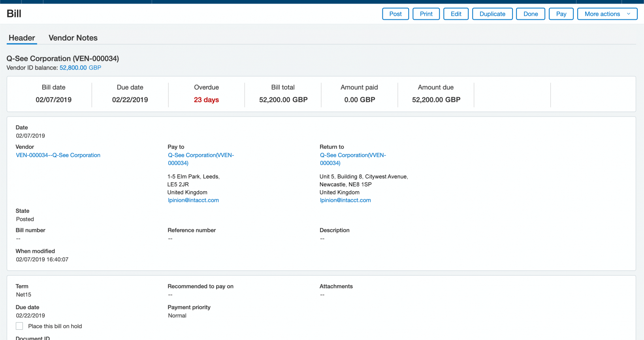
Task: Open vendor link VEN-000034--Q-See Corporation
Action: click(x=58, y=155)
